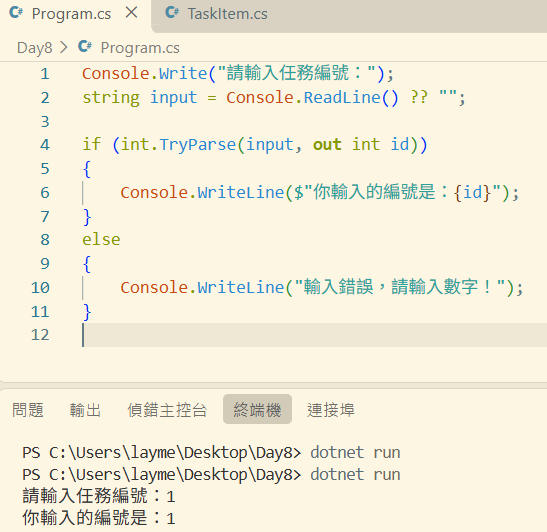Click ReadLine in line 2

(x=342, y=97)
